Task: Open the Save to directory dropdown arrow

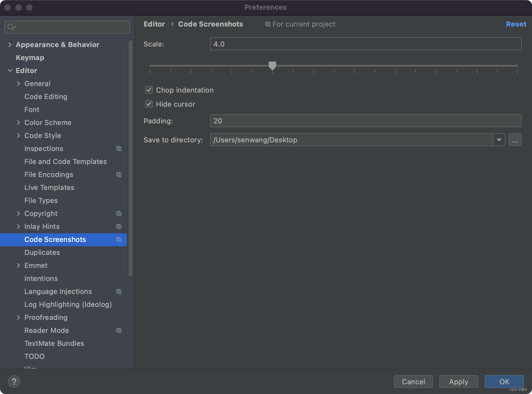Action: click(x=499, y=140)
